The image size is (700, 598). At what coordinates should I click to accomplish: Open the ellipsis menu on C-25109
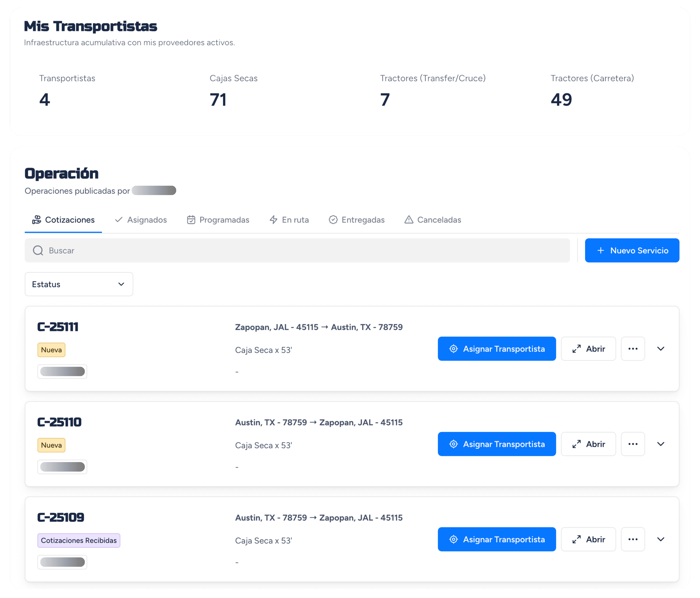(x=633, y=539)
